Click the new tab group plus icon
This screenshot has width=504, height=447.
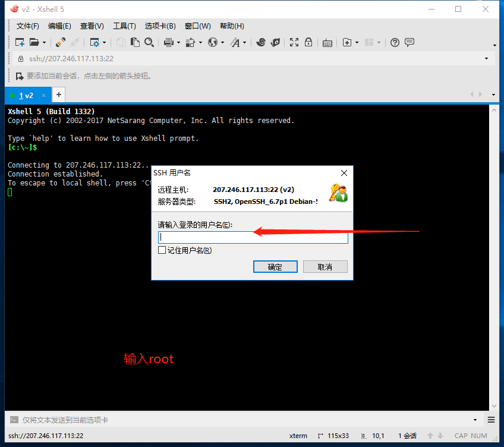tap(347, 42)
